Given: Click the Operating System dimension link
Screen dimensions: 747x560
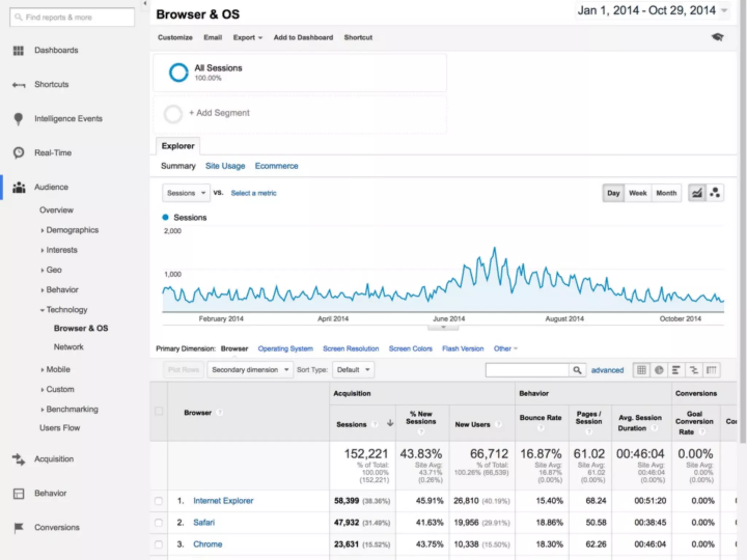Looking at the screenshot, I should click(x=285, y=349).
